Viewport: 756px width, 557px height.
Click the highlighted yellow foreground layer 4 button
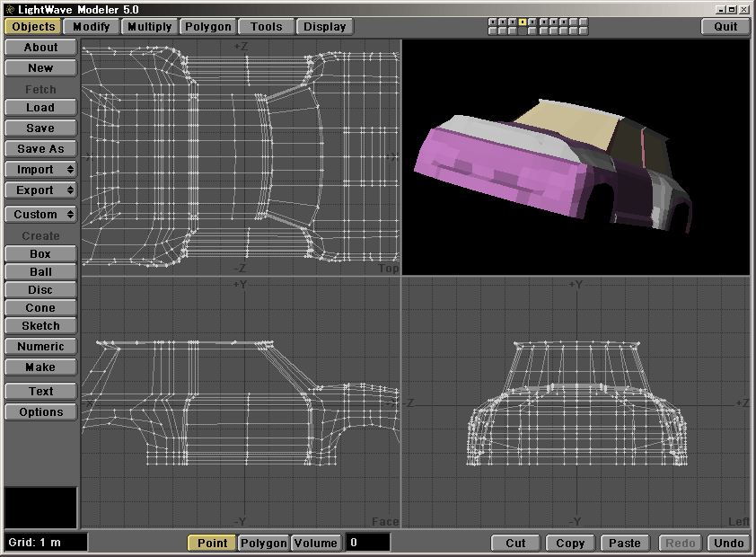(523, 22)
